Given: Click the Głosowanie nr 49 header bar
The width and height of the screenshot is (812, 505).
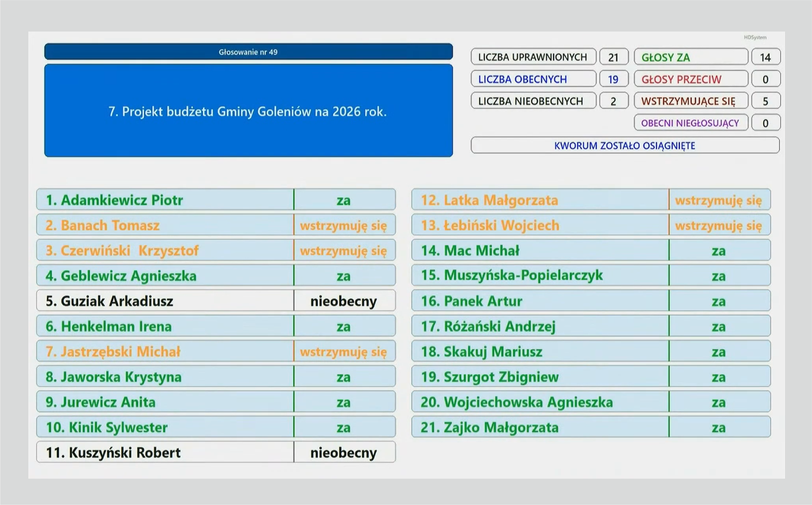Looking at the screenshot, I should coord(248,52).
